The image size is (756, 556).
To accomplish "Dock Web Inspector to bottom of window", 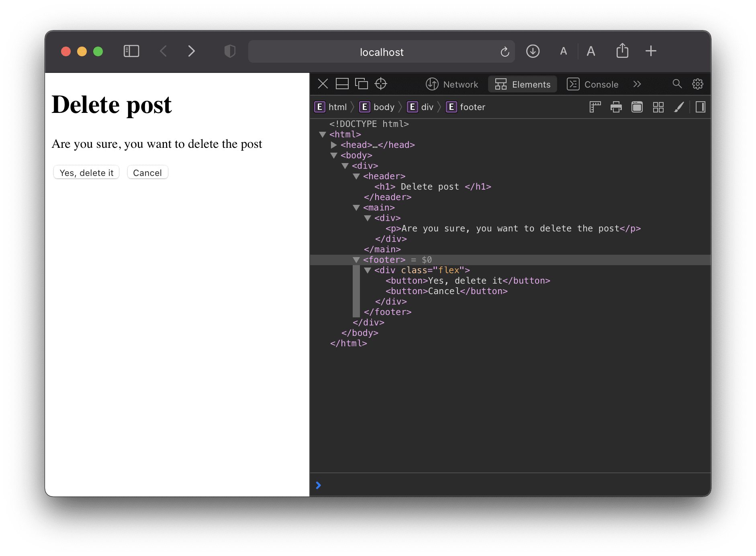I will click(342, 84).
